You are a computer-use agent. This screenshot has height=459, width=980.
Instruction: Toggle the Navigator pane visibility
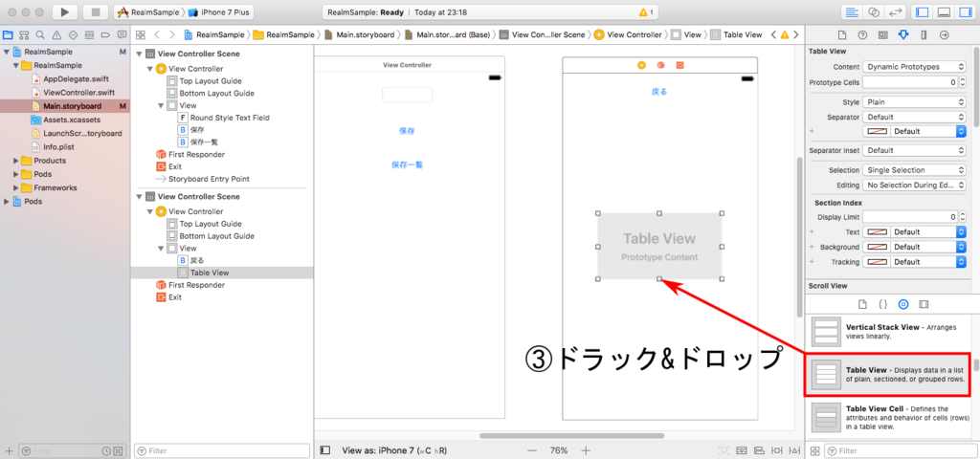coord(922,11)
